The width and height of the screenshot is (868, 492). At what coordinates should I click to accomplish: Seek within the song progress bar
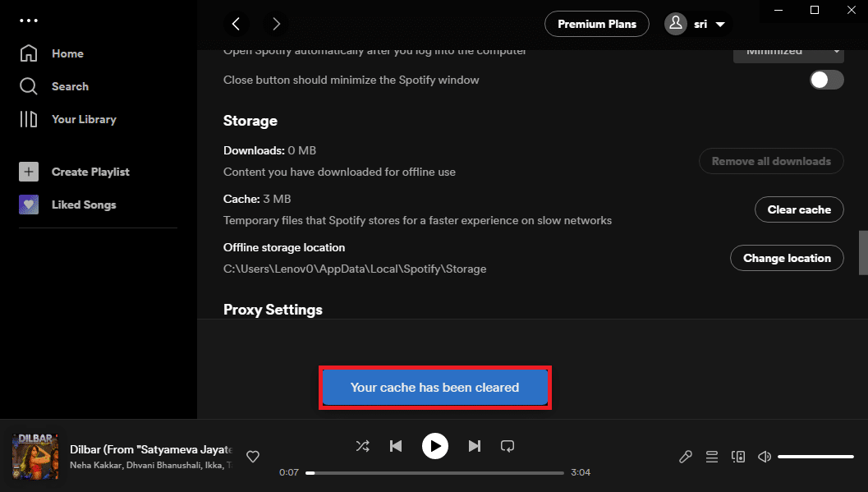[434, 472]
